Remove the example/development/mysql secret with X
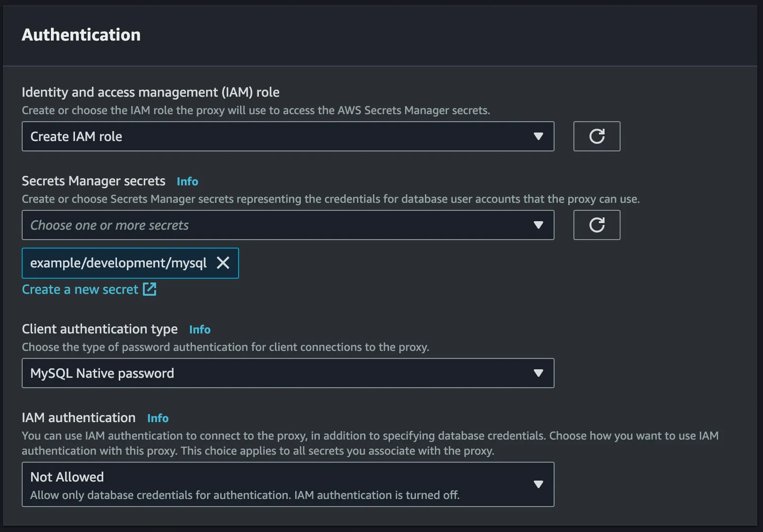 click(223, 263)
